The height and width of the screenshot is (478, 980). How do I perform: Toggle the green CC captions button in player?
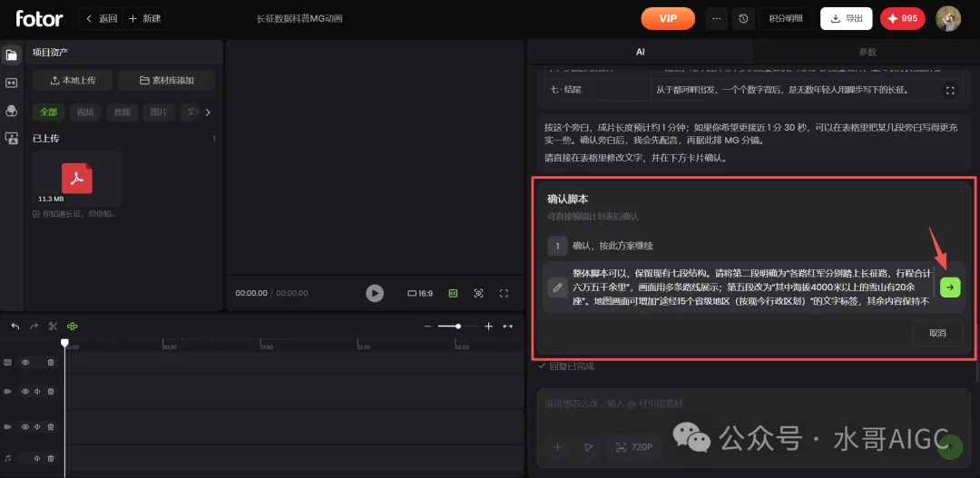[x=453, y=293]
